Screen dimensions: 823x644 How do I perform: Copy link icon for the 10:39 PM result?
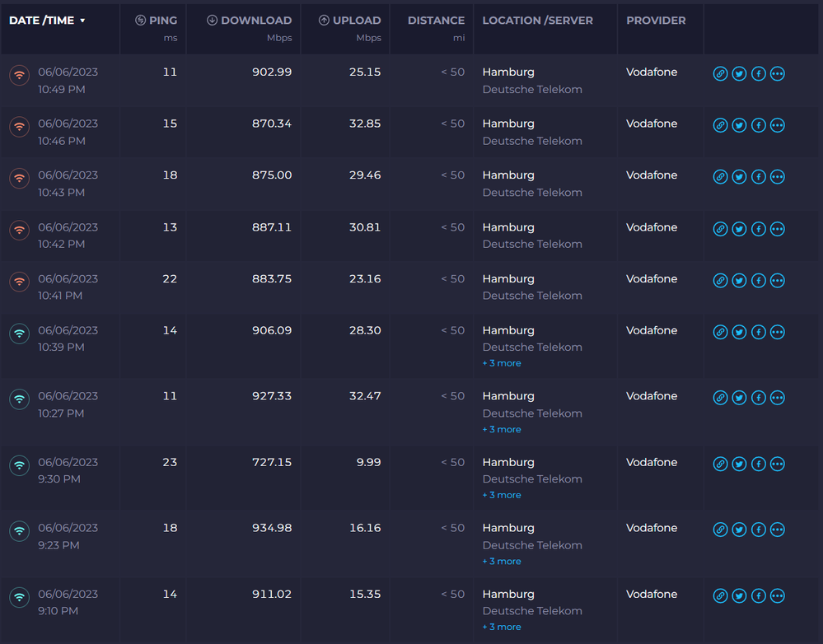coord(720,332)
